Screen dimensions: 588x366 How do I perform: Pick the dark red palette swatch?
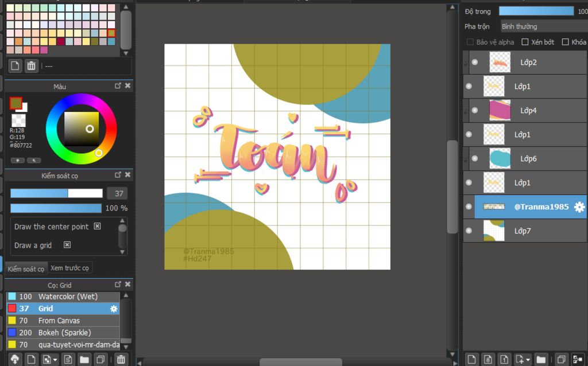tap(61, 41)
